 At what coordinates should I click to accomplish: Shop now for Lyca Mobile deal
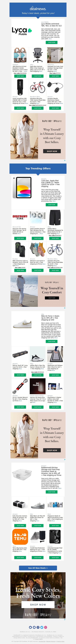(x=52, y=42)
